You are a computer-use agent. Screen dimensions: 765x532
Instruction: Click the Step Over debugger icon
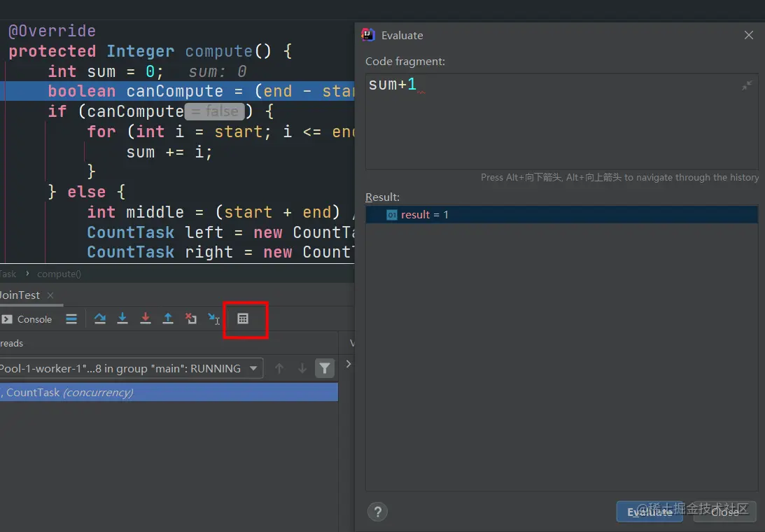click(x=100, y=318)
